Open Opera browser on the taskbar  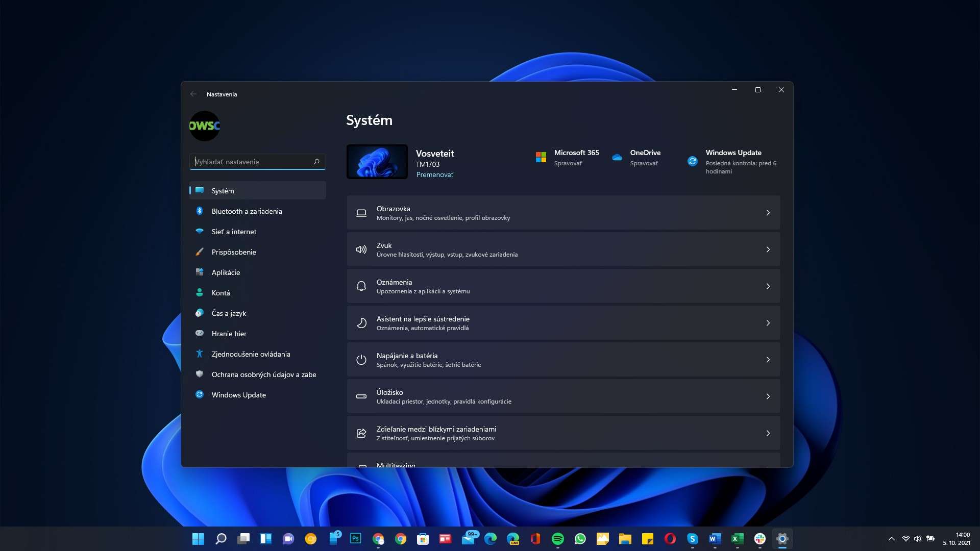tap(670, 539)
